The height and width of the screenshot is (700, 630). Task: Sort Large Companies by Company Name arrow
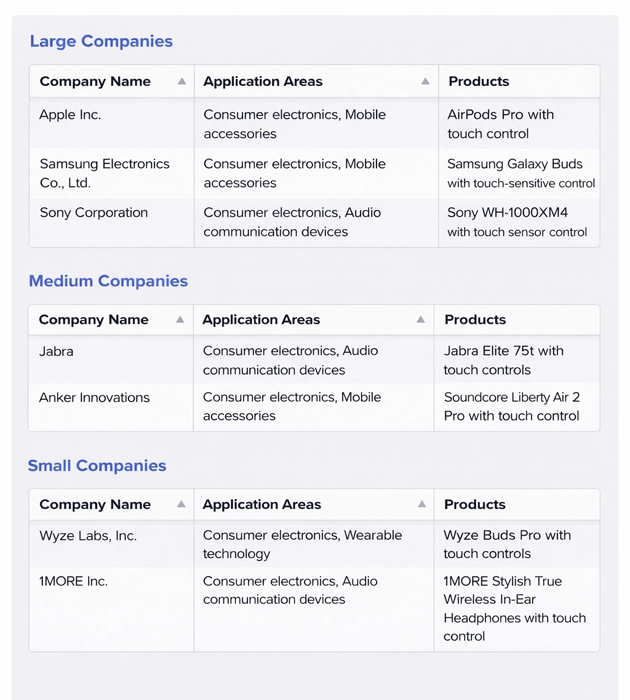[x=181, y=82]
